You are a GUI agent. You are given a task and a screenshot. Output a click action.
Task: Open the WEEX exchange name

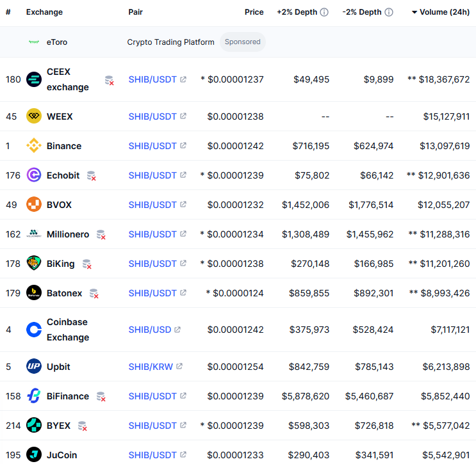click(x=60, y=116)
